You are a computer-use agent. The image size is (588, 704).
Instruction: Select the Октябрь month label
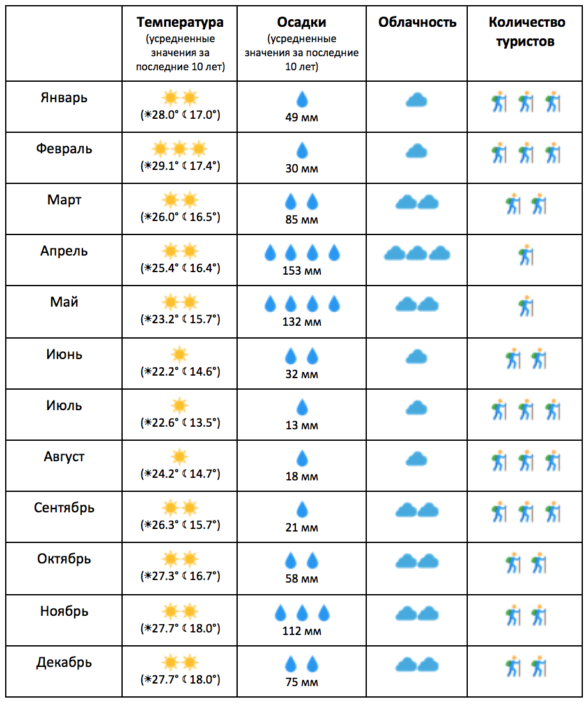tap(65, 558)
